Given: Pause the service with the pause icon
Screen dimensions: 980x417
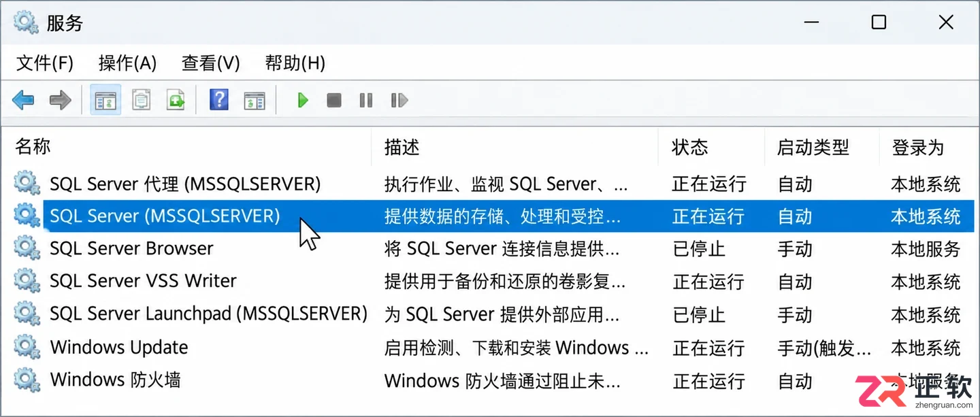Looking at the screenshot, I should point(366,101).
